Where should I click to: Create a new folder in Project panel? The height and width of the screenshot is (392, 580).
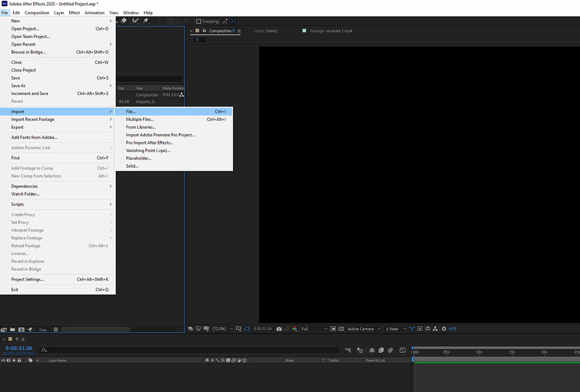[x=12, y=330]
